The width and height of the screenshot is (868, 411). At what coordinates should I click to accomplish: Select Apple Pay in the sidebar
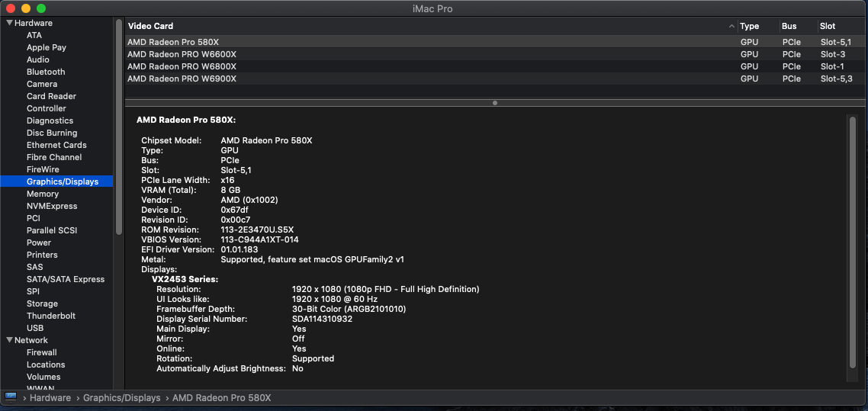click(x=47, y=47)
